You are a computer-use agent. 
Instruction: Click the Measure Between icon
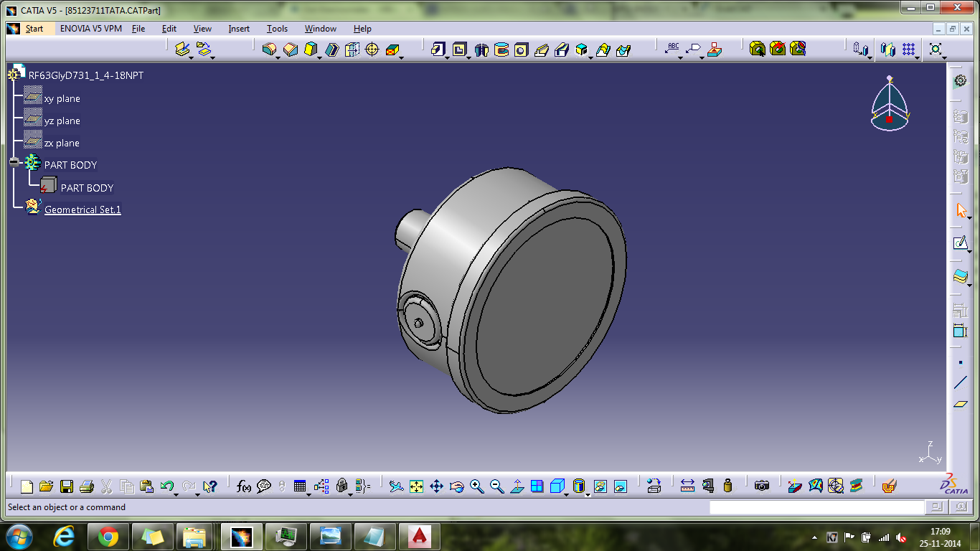tap(688, 486)
